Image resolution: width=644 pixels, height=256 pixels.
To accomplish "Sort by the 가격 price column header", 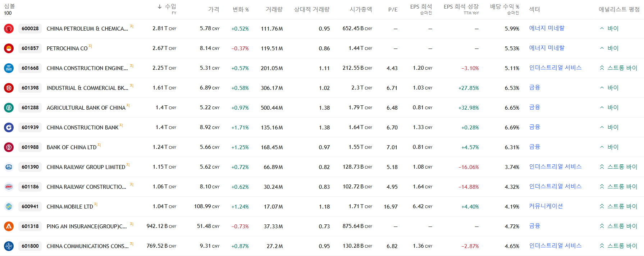I will (x=214, y=9).
